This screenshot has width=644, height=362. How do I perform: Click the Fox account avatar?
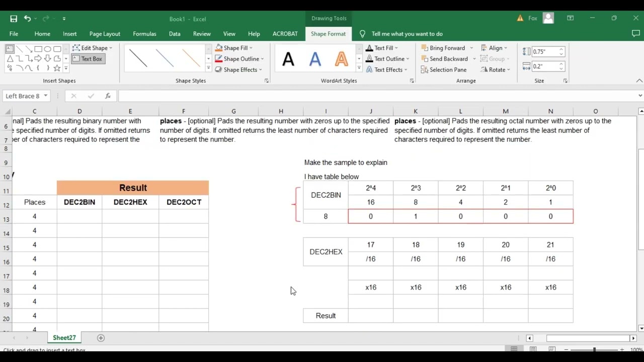coord(548,18)
